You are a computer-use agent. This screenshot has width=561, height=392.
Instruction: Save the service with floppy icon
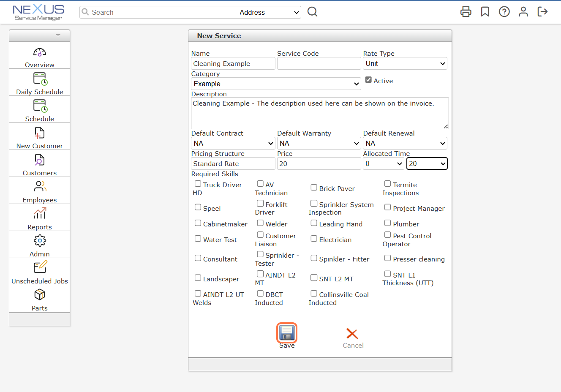pos(287,333)
